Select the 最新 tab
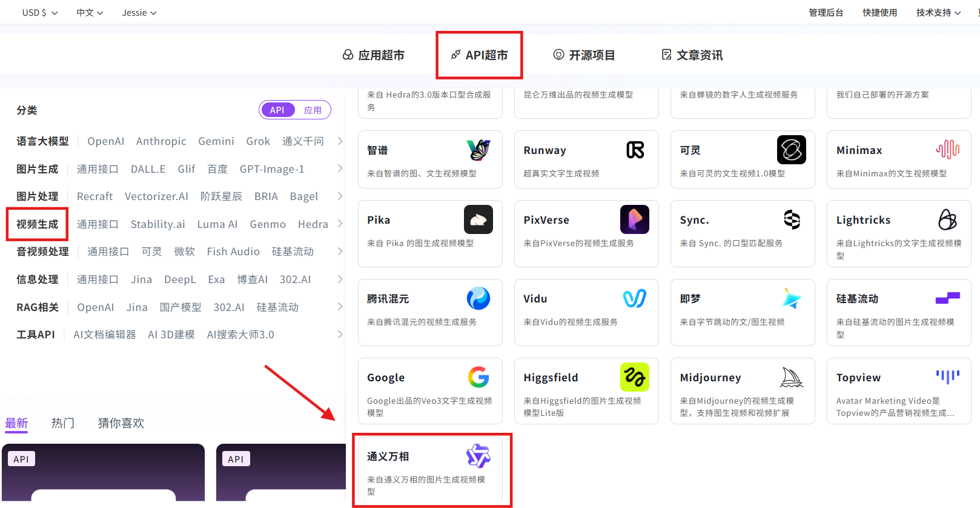The height and width of the screenshot is (508, 980). [16, 423]
